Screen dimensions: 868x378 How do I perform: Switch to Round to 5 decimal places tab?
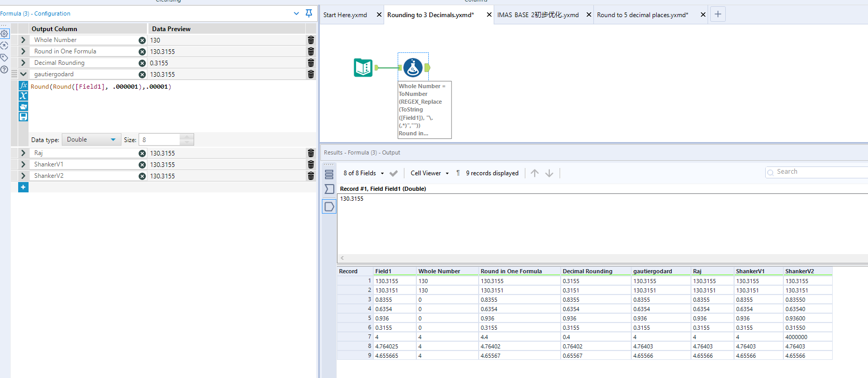point(642,15)
